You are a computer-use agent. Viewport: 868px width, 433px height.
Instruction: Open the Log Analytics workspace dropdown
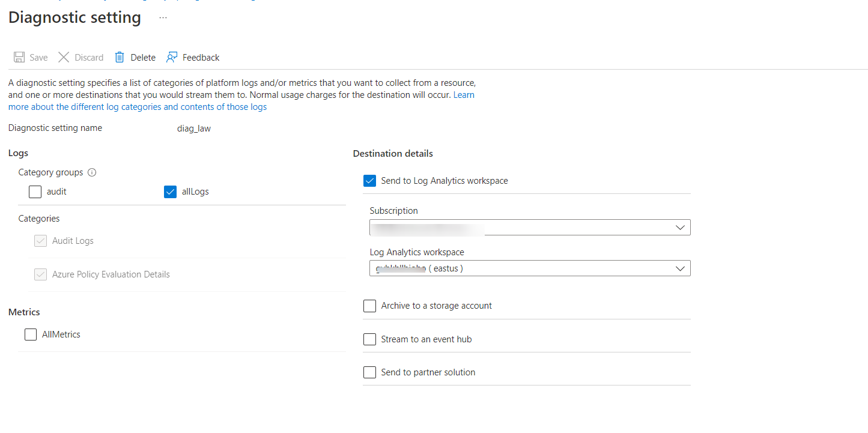coord(529,268)
